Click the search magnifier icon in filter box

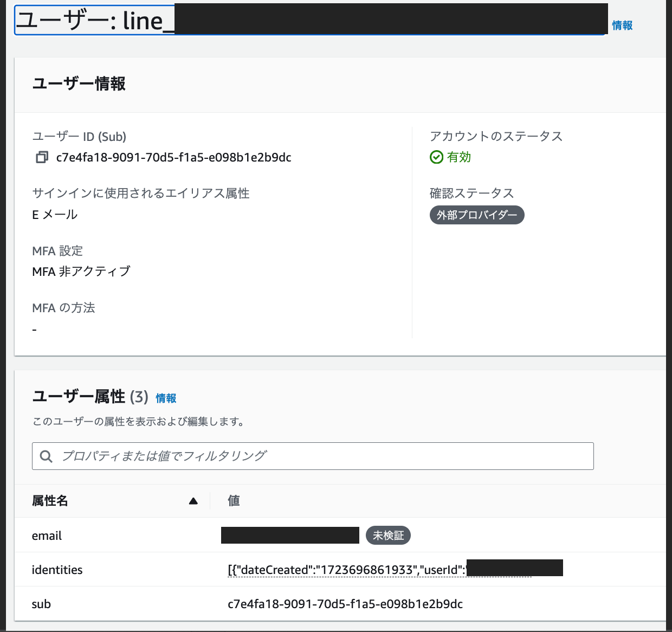pos(47,456)
